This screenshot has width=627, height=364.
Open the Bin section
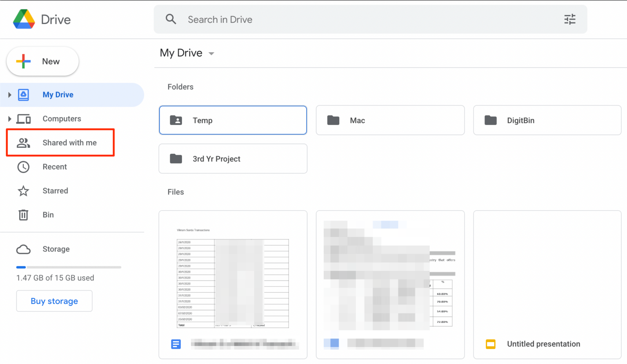tap(72, 215)
